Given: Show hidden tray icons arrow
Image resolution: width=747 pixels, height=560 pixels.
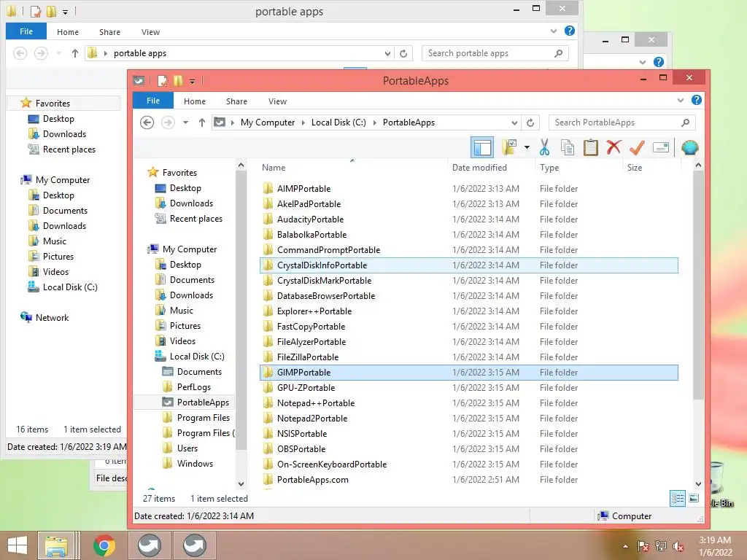Looking at the screenshot, I should tap(625, 546).
